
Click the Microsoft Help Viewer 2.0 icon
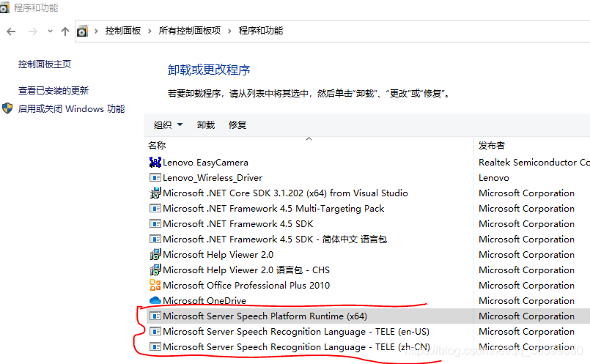click(155, 255)
